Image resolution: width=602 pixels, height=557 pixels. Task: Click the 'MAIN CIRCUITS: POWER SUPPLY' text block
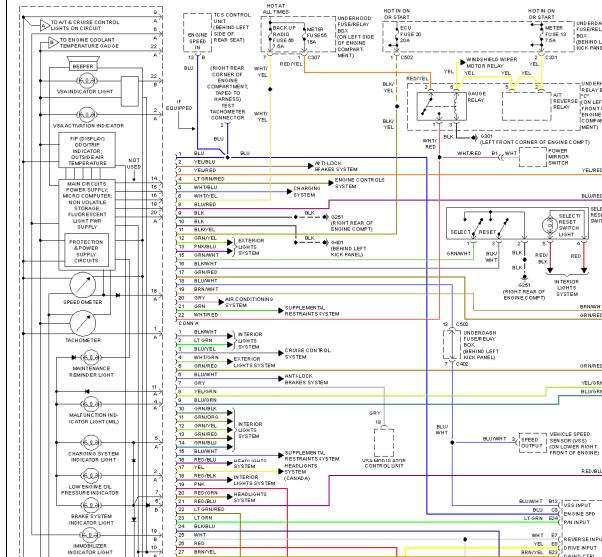click(88, 205)
